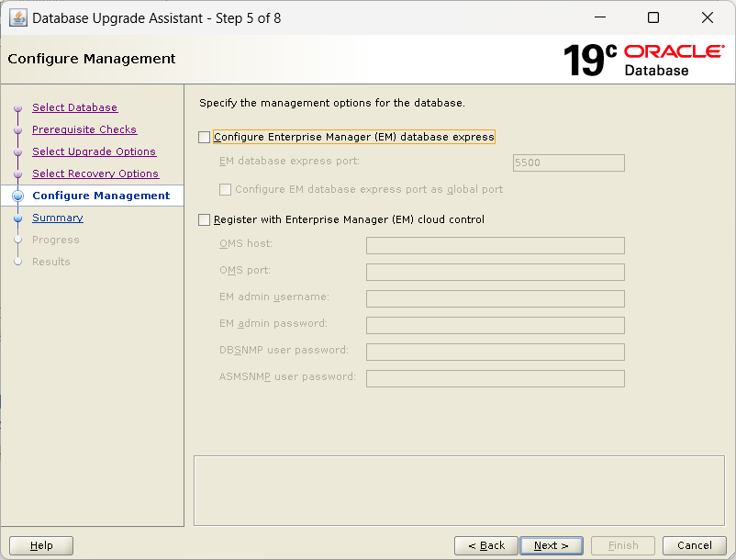Viewport: 736px width, 560px height.
Task: Click the 'EM database express port:' label
Action: coord(289,161)
